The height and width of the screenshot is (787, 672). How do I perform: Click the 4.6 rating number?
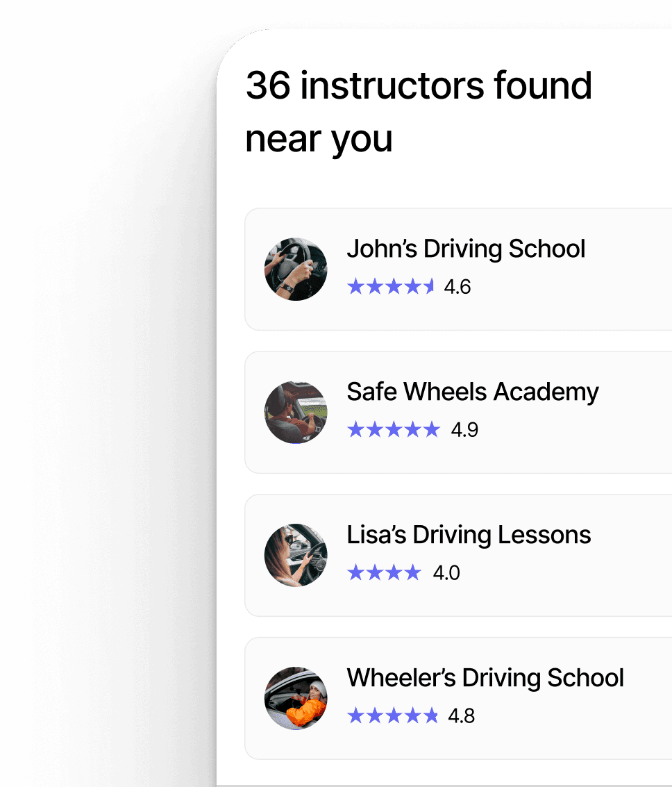pos(457,287)
